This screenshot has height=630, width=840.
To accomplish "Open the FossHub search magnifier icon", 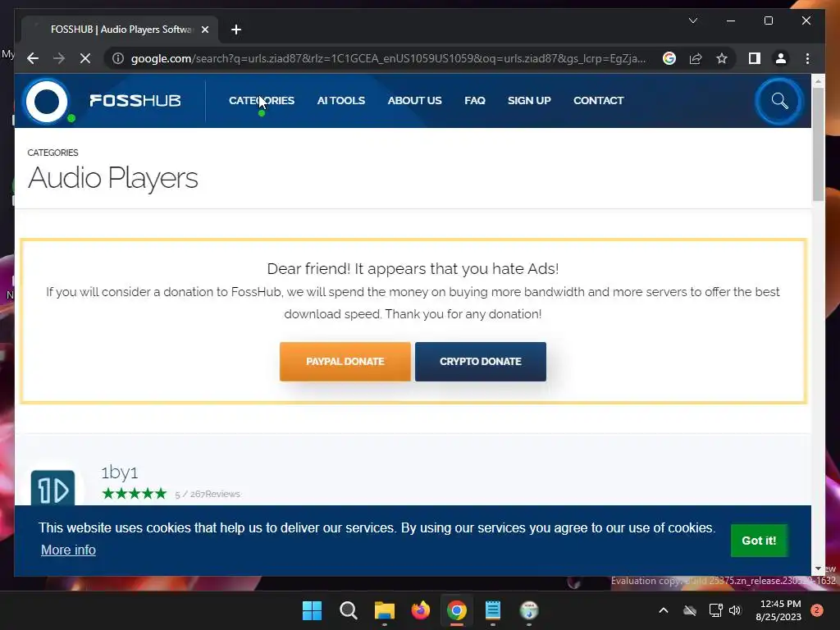I will [x=779, y=101].
